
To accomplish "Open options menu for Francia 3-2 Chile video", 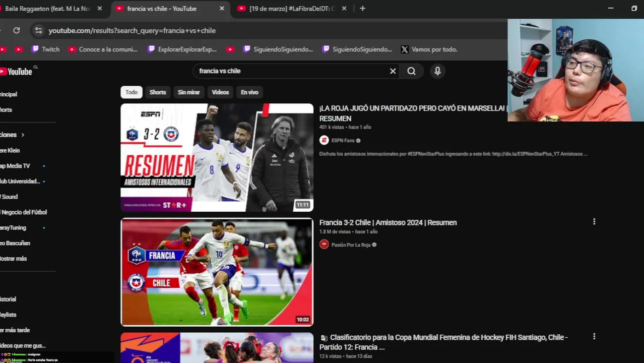I will (x=594, y=222).
